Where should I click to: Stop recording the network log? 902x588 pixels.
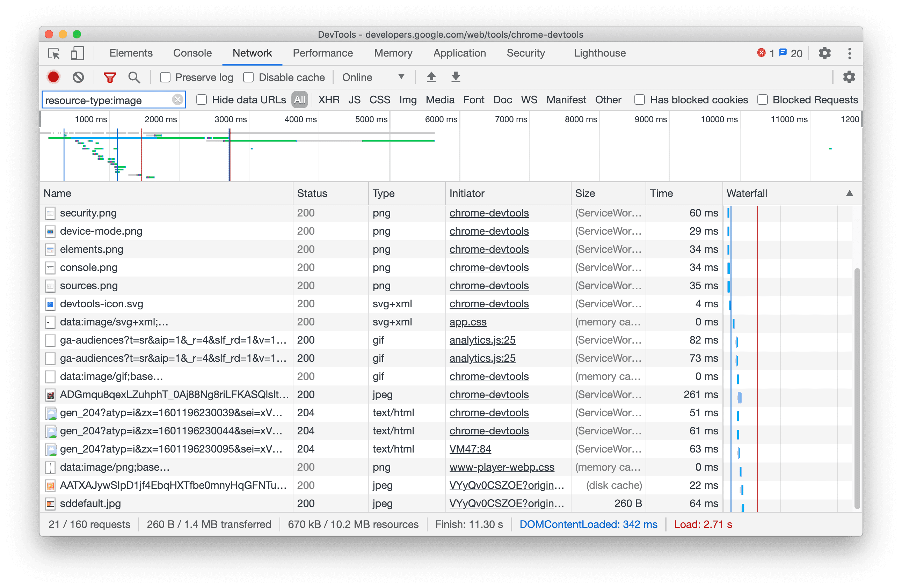53,77
